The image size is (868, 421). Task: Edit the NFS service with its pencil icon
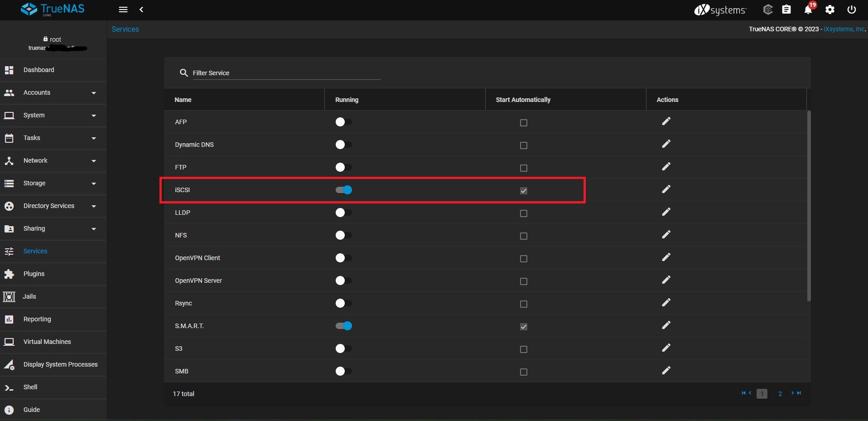click(666, 234)
